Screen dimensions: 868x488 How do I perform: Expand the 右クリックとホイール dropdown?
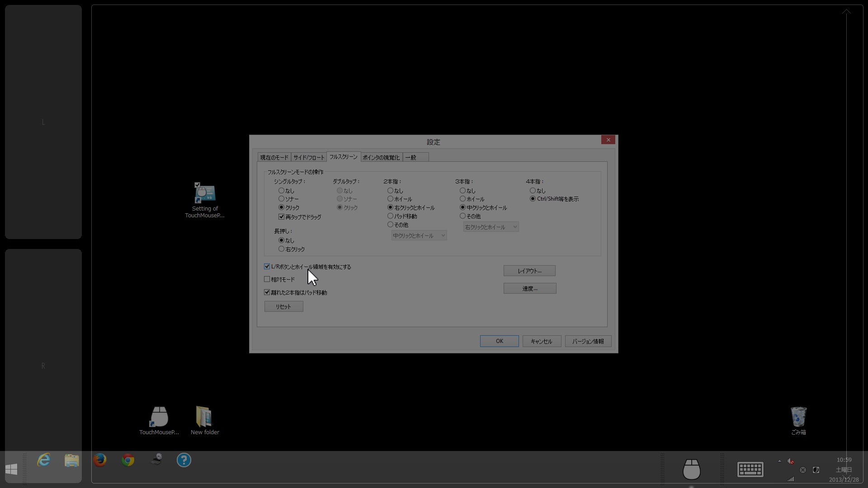point(491,227)
